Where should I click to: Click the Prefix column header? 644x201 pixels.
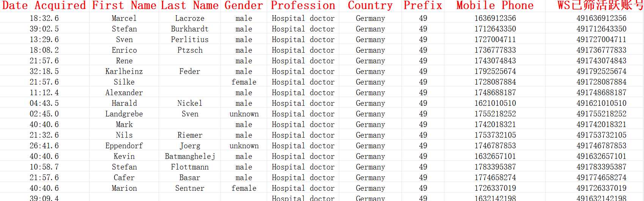(x=423, y=6)
